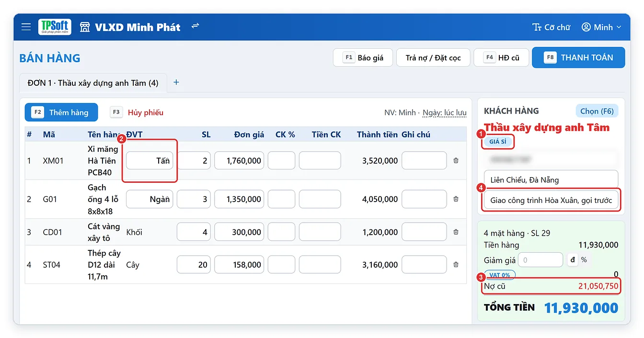This screenshot has width=644, height=338.
Task: Click the Đơn giá column header
Action: point(249,135)
